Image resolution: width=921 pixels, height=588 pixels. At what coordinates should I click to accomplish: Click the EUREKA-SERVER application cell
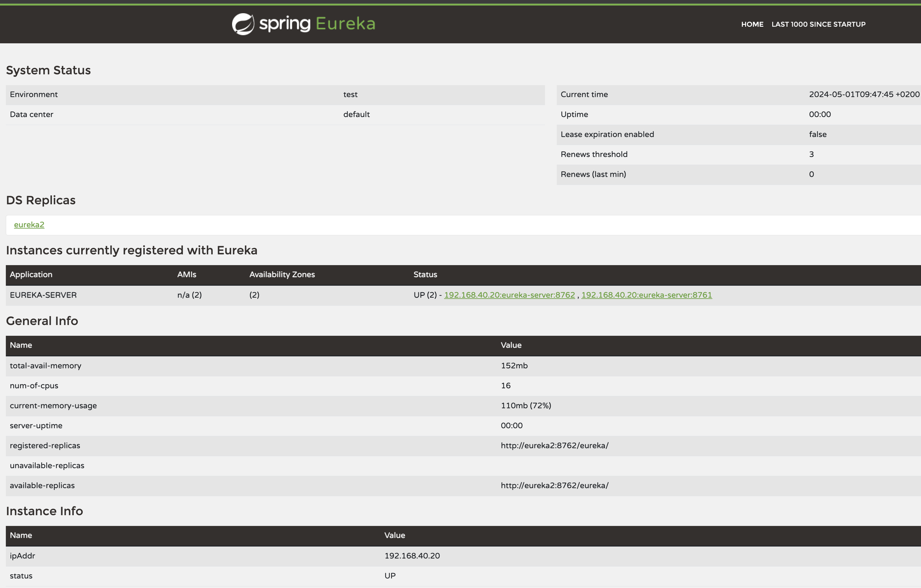[x=43, y=295]
